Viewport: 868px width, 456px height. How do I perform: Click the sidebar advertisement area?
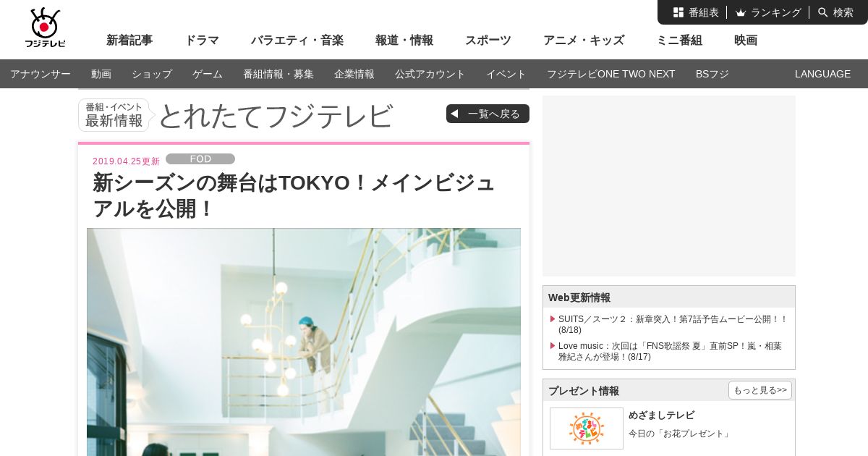[669, 186]
